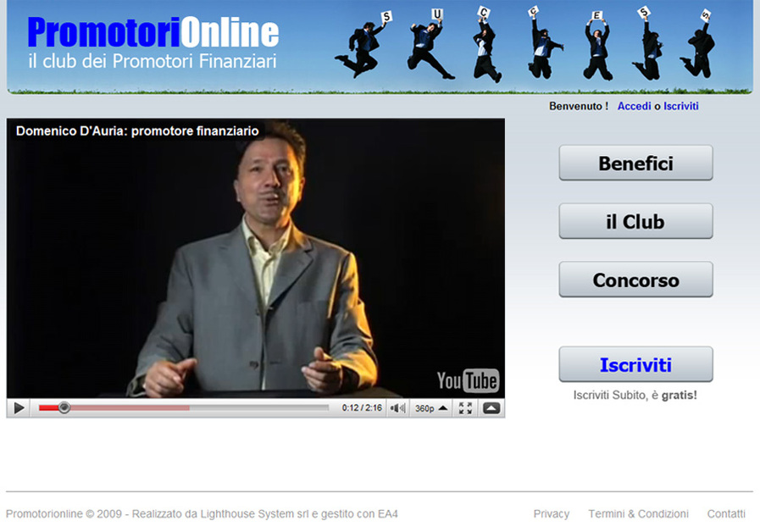Click the Play button on the video
Image resolution: width=760 pixels, height=532 pixels.
pos(18,407)
